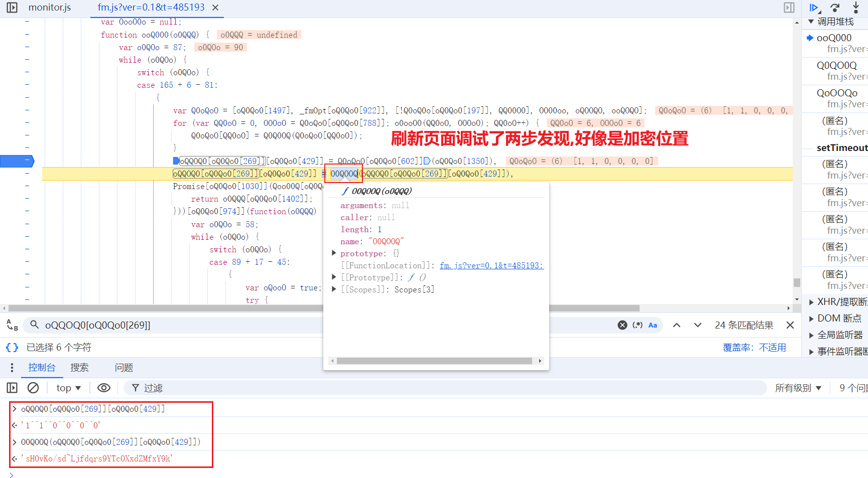
Task: Open the 搜索 drawer tab
Action: [79, 368]
